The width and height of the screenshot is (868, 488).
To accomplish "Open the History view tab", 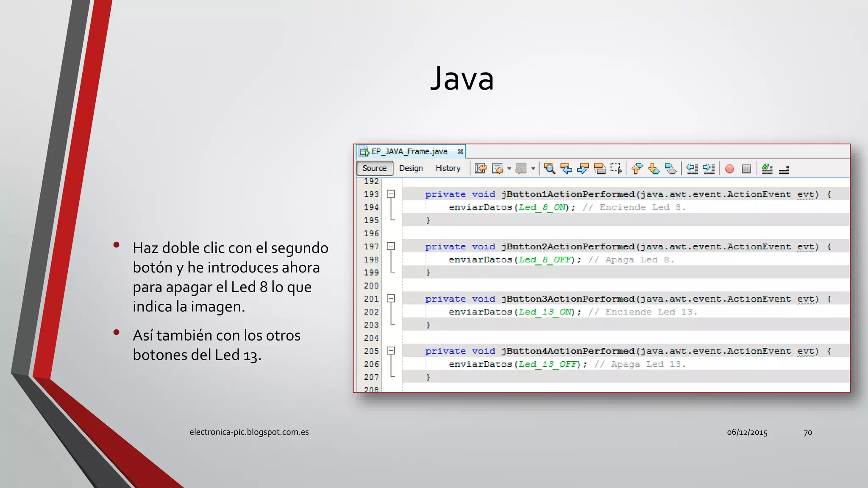I will (x=448, y=168).
